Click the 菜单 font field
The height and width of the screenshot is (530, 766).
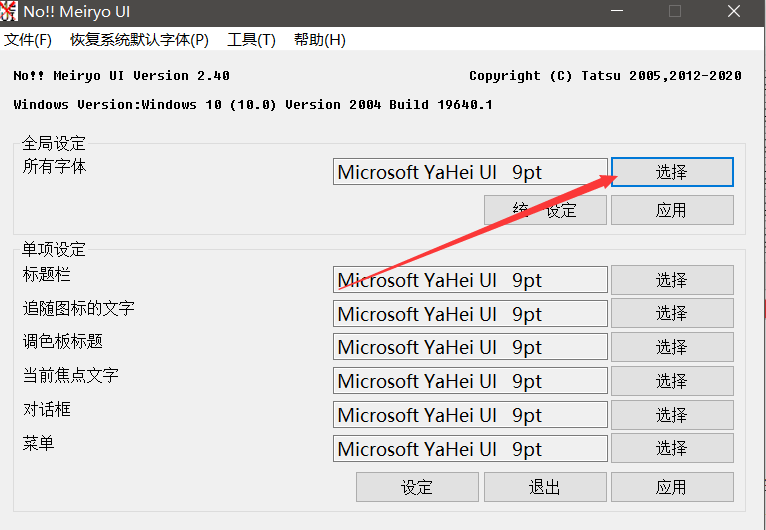470,448
